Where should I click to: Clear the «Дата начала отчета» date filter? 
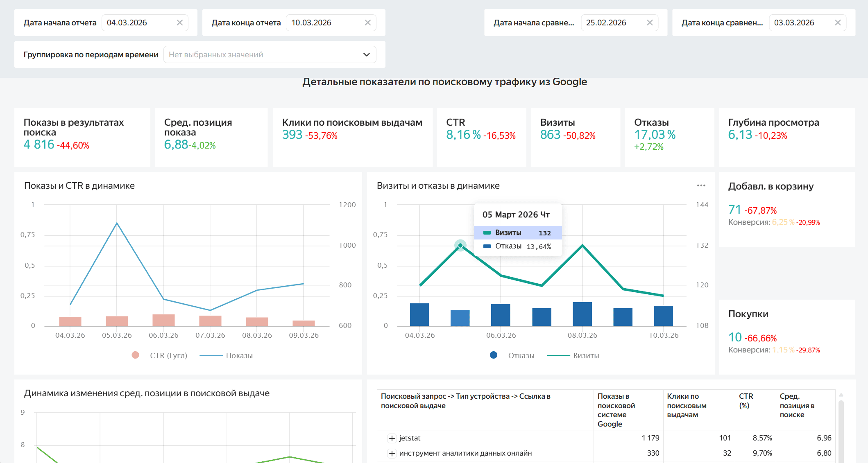[179, 23]
